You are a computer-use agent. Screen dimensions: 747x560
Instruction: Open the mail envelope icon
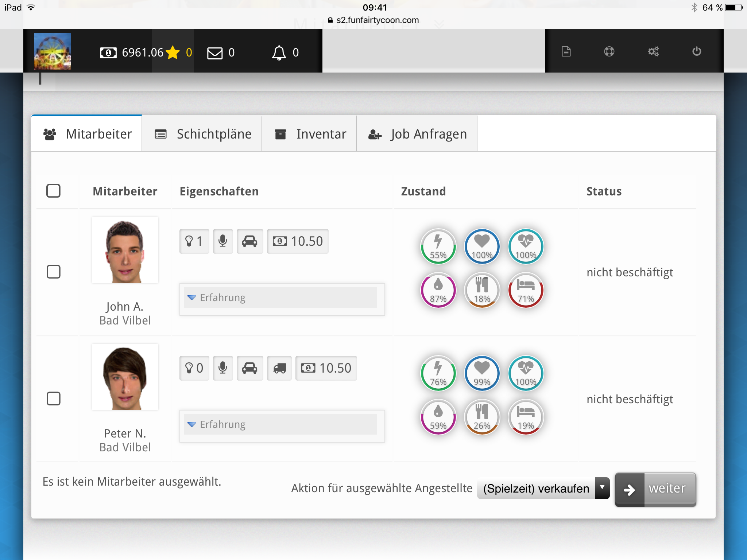tap(215, 53)
